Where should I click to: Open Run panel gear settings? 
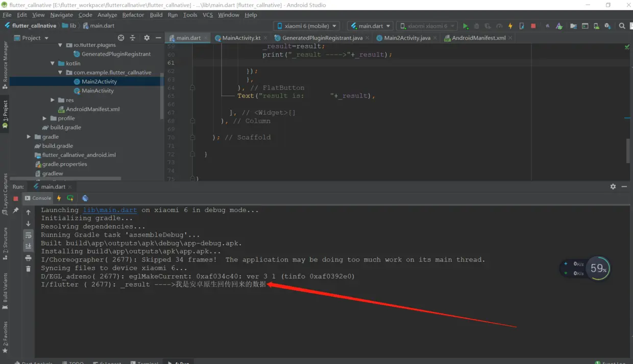coord(613,187)
